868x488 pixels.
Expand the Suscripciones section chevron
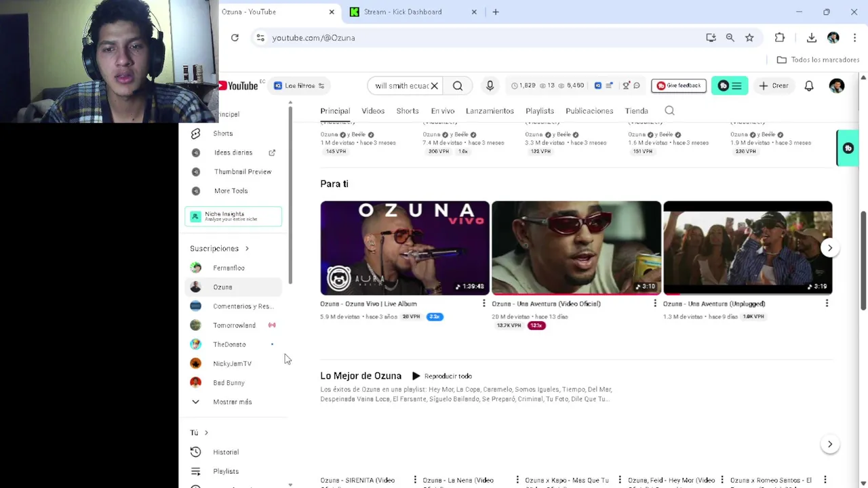point(247,249)
